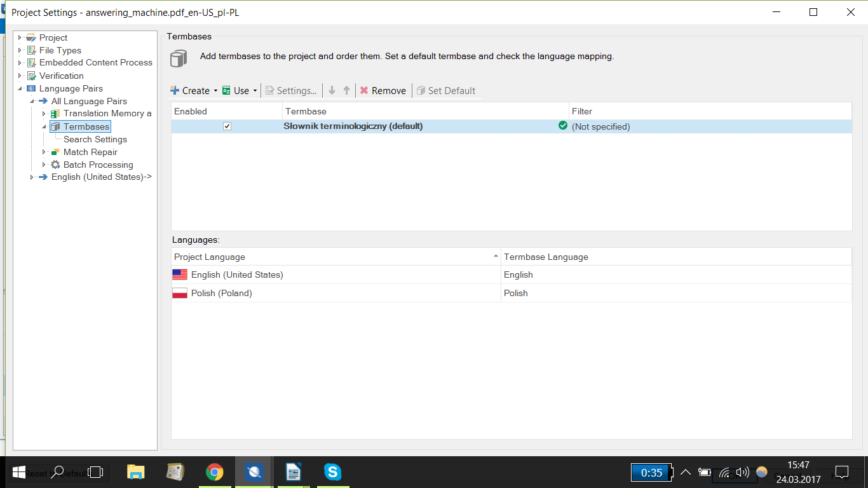Sort by the Project Language column header
The image size is (868, 488).
(x=336, y=257)
